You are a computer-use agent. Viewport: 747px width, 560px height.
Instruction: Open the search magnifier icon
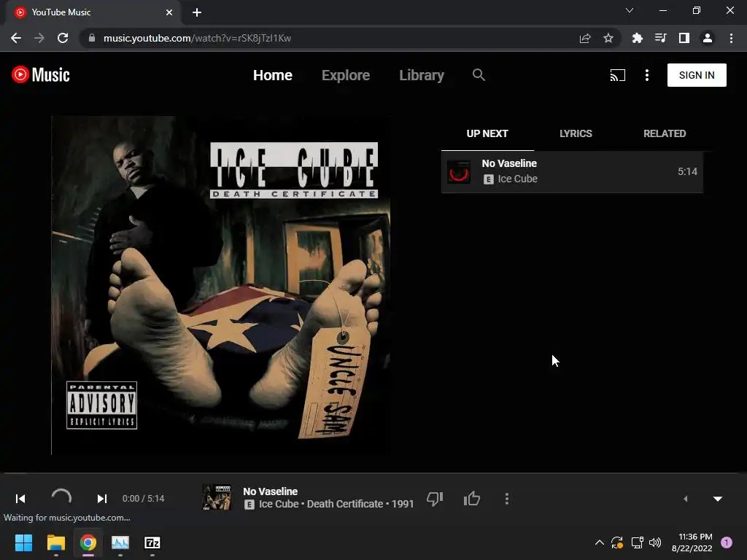coord(479,75)
